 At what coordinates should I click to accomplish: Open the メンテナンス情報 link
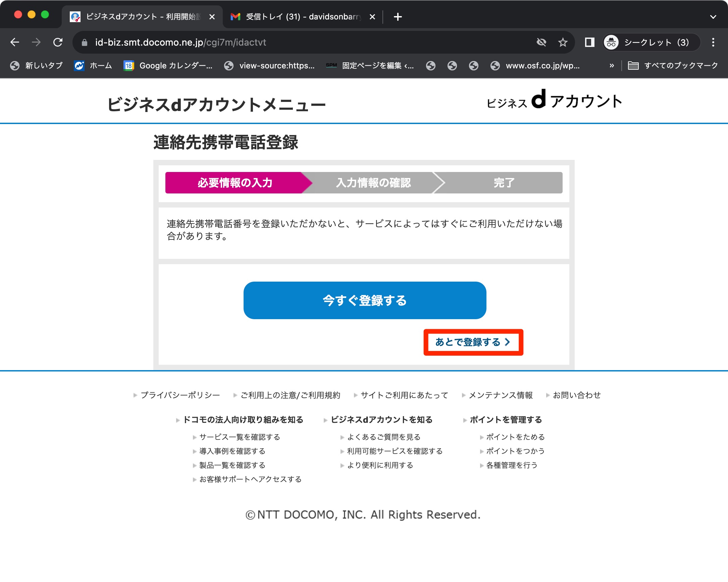(x=501, y=395)
